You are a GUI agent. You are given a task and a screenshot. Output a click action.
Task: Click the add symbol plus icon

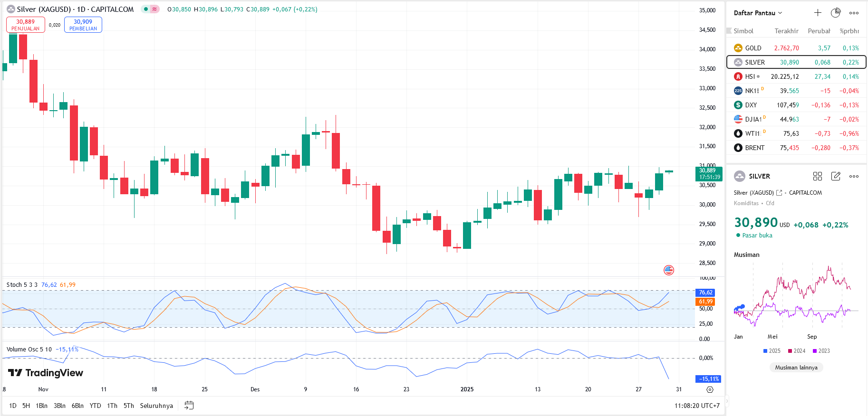pyautogui.click(x=818, y=13)
